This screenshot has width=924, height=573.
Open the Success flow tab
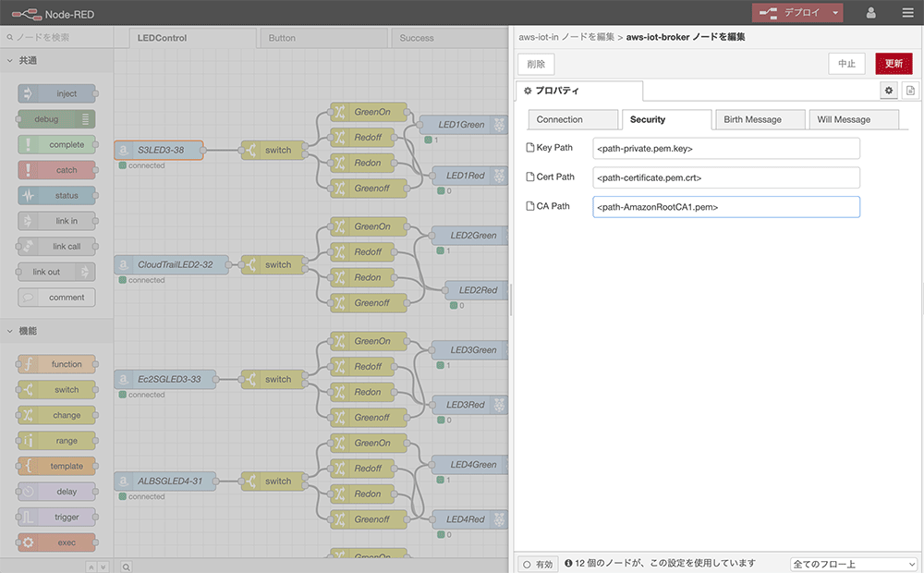(449, 38)
